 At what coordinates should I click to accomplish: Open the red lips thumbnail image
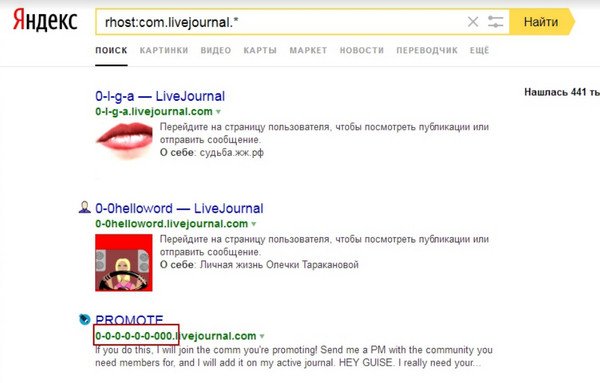[x=124, y=140]
